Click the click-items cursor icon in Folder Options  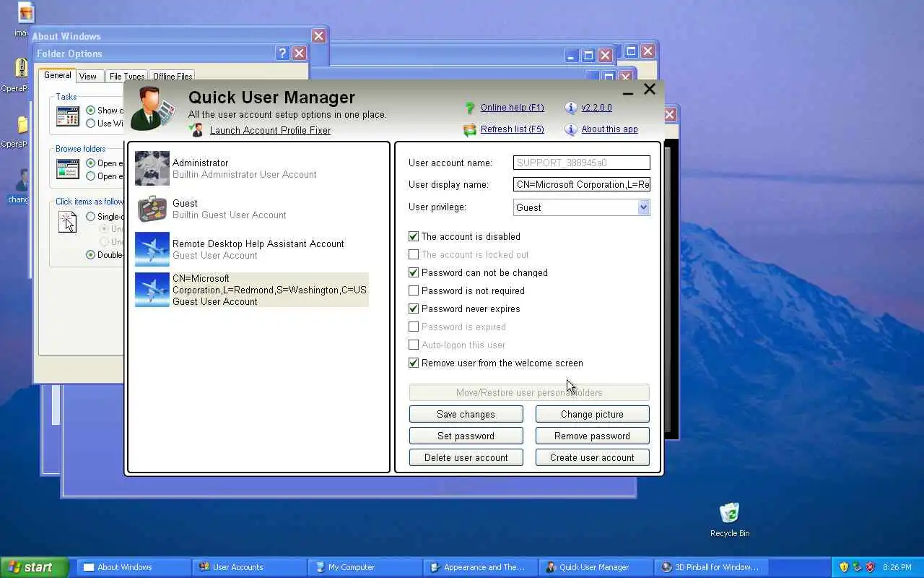68,222
